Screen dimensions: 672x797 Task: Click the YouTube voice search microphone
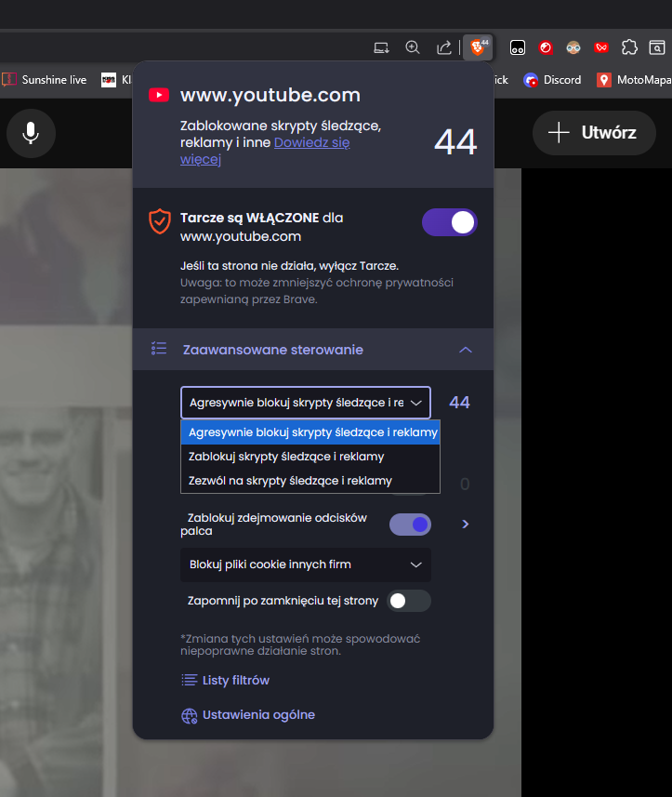pos(31,133)
